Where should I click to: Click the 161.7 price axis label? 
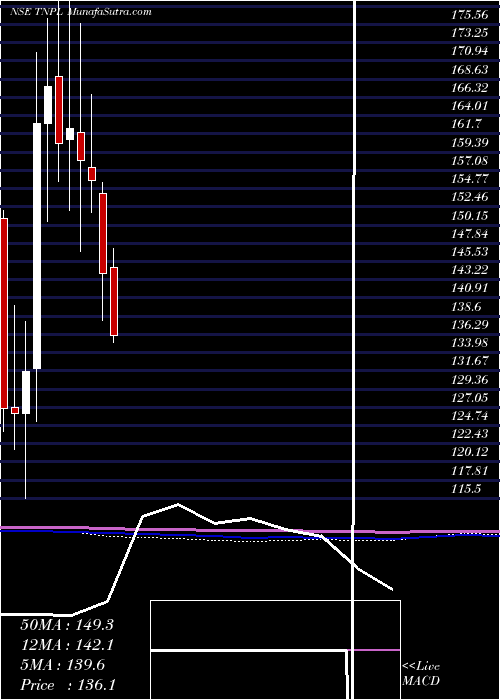point(466,125)
